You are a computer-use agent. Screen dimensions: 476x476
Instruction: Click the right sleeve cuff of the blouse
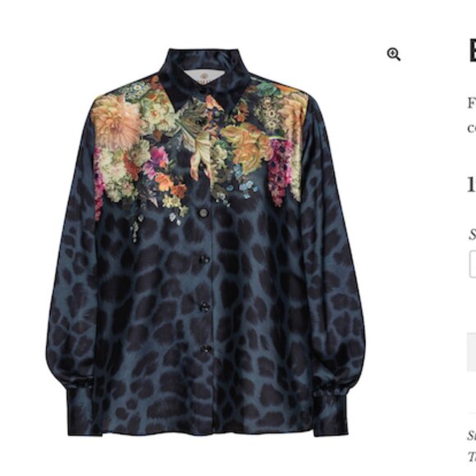pos(330,412)
